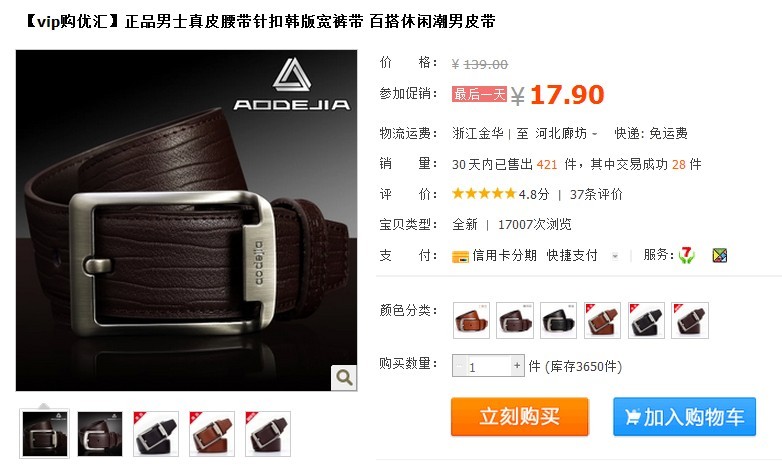Select the second dark brown belt color swatch
The image size is (782, 467).
coord(515,320)
